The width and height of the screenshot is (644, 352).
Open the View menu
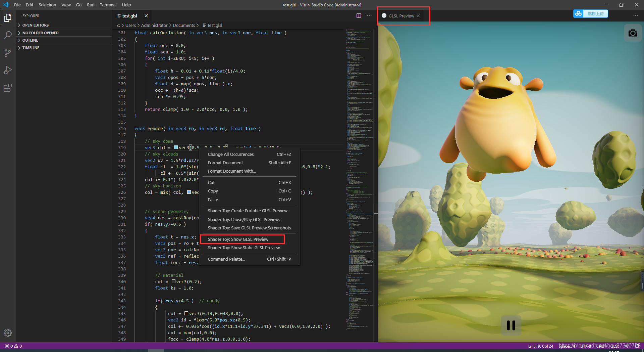click(x=66, y=5)
